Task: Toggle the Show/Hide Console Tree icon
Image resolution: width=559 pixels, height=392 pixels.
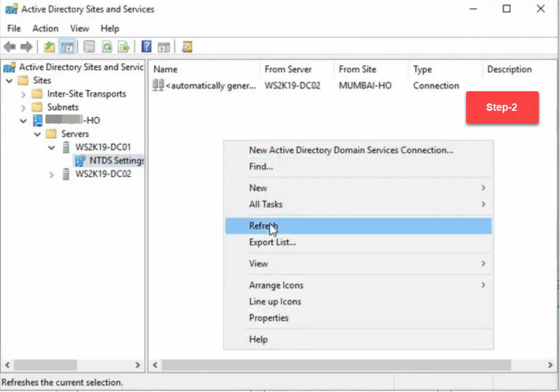Action: [67, 47]
